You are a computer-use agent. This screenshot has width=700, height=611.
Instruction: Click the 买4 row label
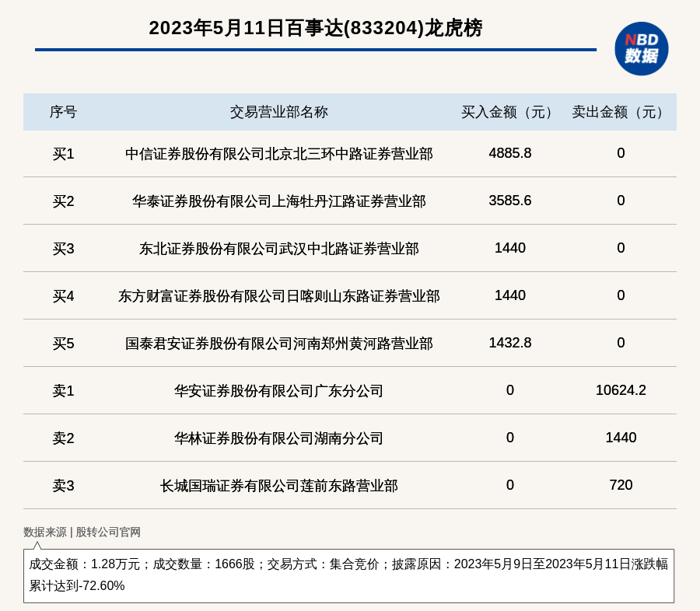(x=63, y=296)
